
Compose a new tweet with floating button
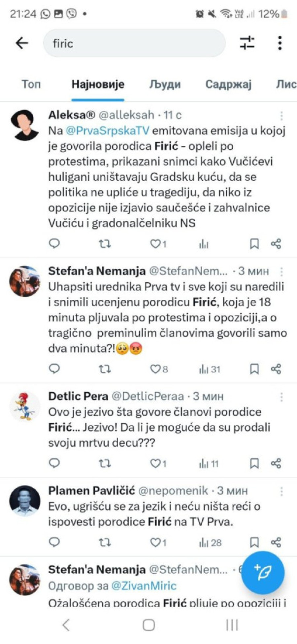263,572
